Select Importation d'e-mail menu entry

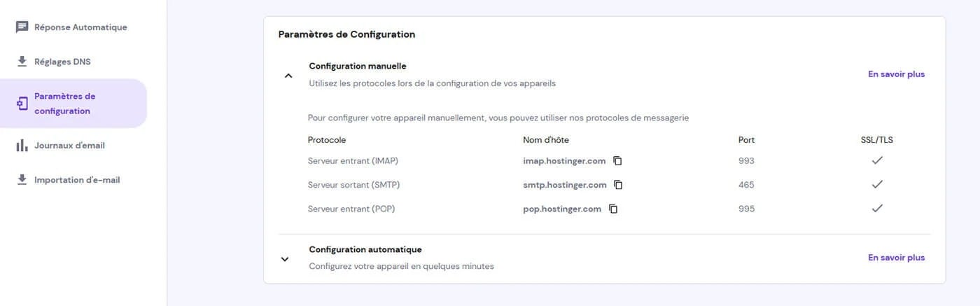coord(77,180)
